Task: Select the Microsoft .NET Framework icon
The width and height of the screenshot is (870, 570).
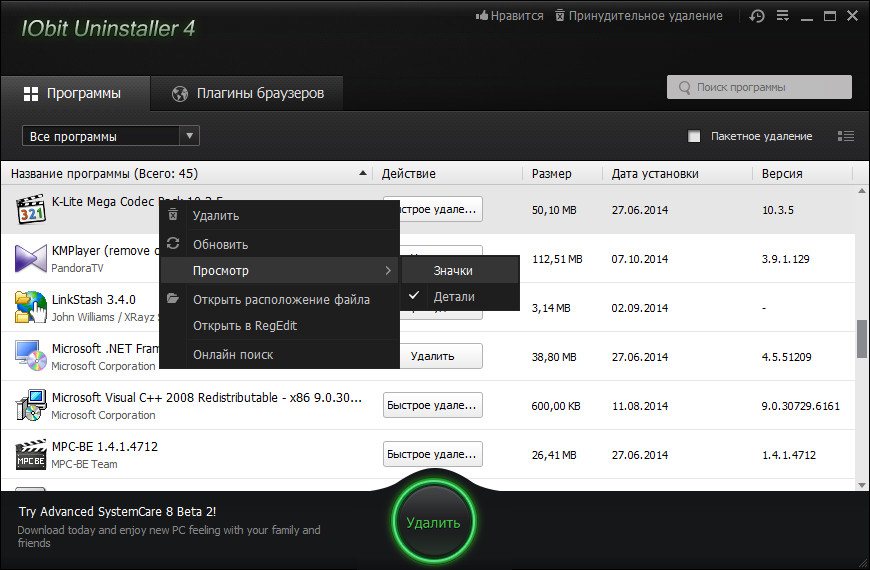Action: pos(31,356)
